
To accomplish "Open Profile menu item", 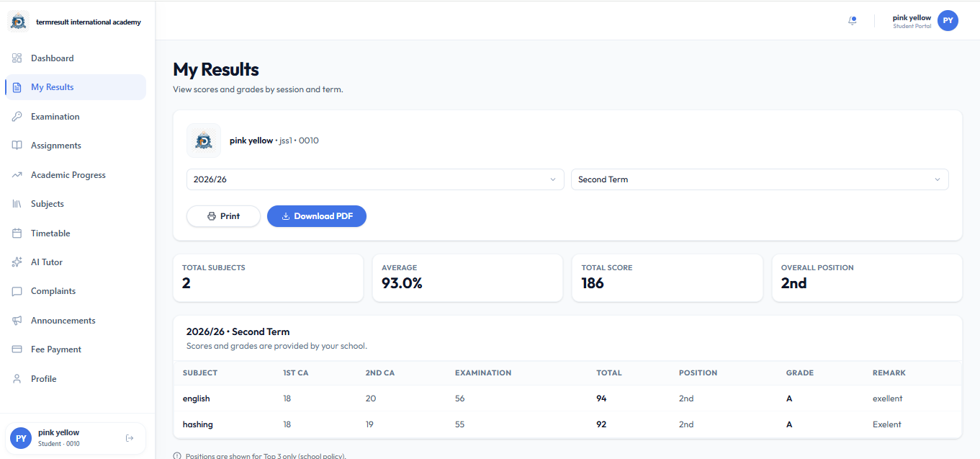I will click(75, 379).
